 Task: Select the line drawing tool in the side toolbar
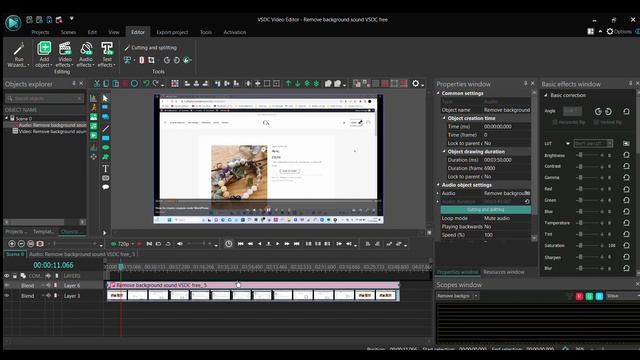105,128
